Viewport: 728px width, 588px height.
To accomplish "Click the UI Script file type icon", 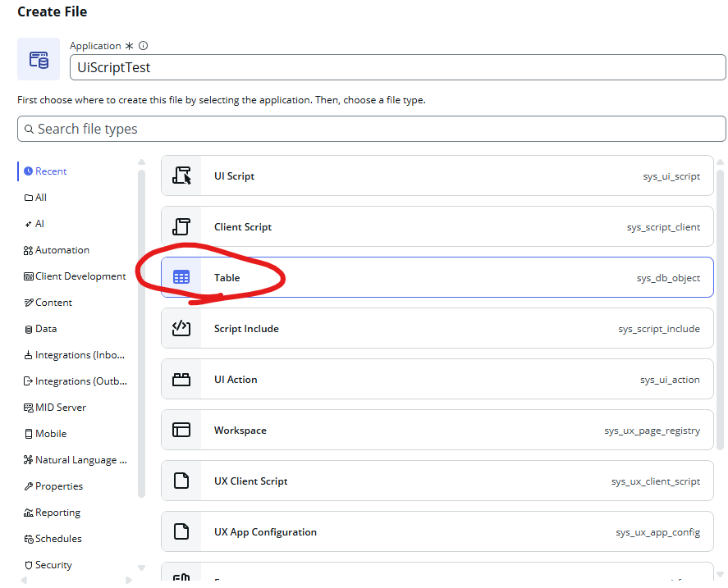I will tap(181, 175).
